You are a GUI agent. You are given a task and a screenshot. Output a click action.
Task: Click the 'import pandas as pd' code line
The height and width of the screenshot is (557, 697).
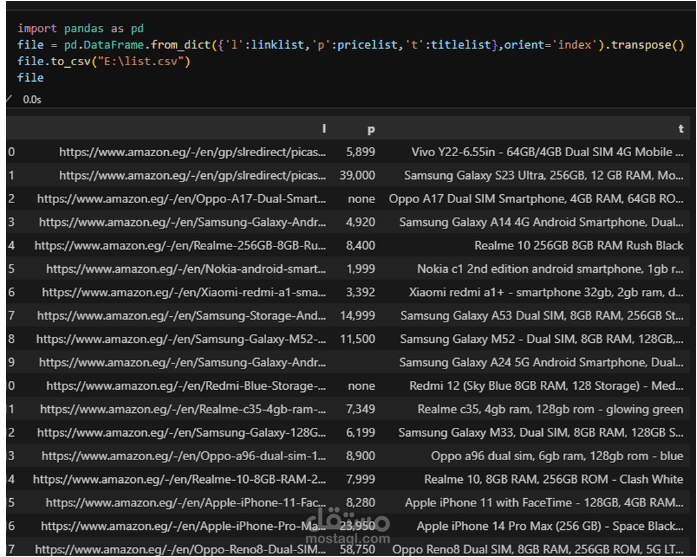coord(80,28)
